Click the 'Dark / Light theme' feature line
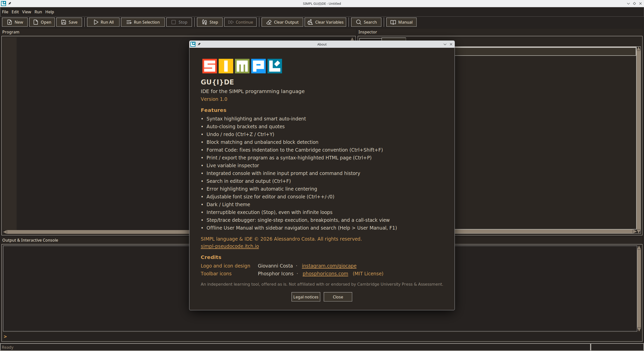644x351 pixels. click(228, 204)
